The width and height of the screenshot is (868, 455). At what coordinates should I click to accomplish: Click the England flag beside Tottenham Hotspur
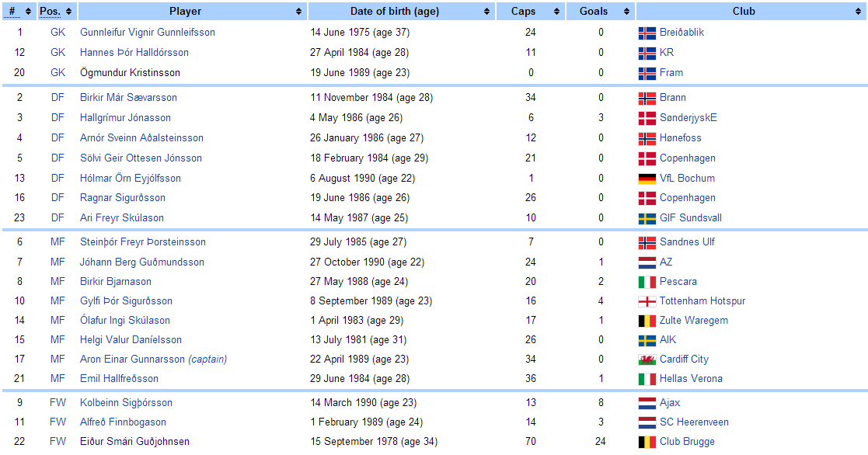(647, 301)
